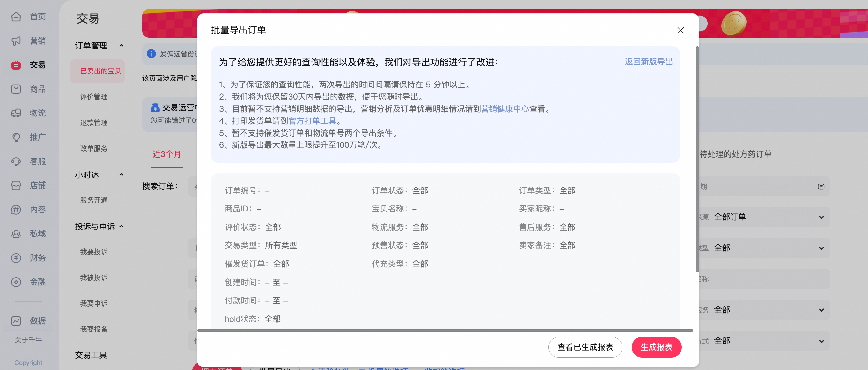868x370 pixels.
Task: Open the 物流 truck icon
Action: point(16,113)
